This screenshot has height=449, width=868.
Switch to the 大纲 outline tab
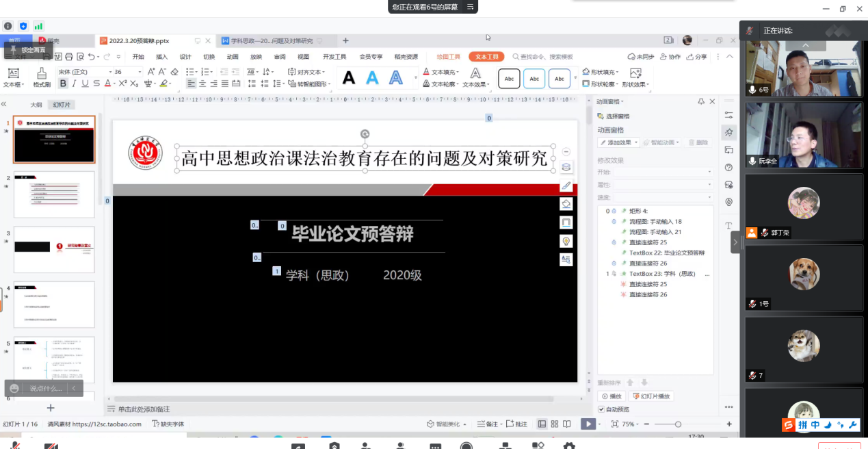tap(36, 105)
